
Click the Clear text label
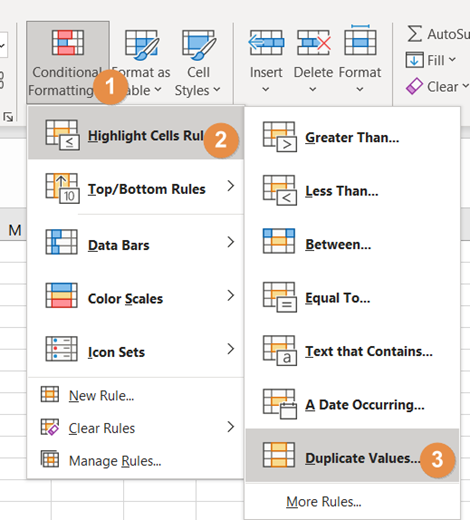click(x=443, y=87)
